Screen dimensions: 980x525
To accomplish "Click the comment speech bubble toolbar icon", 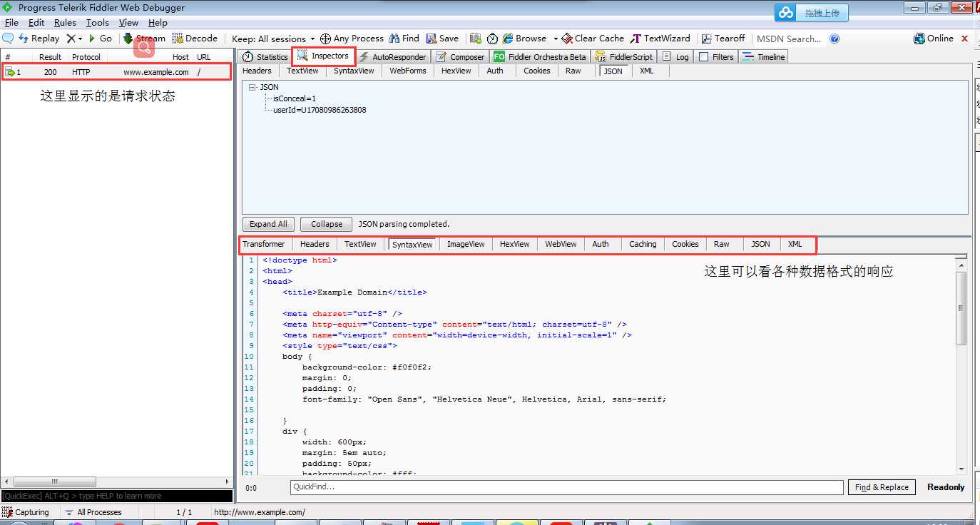I will point(8,39).
